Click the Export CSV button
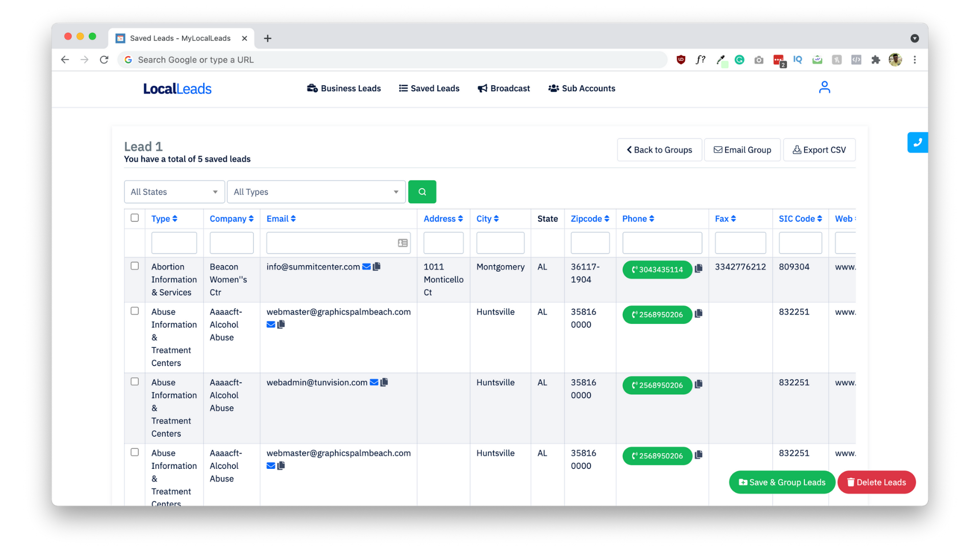The image size is (980, 551). click(819, 150)
